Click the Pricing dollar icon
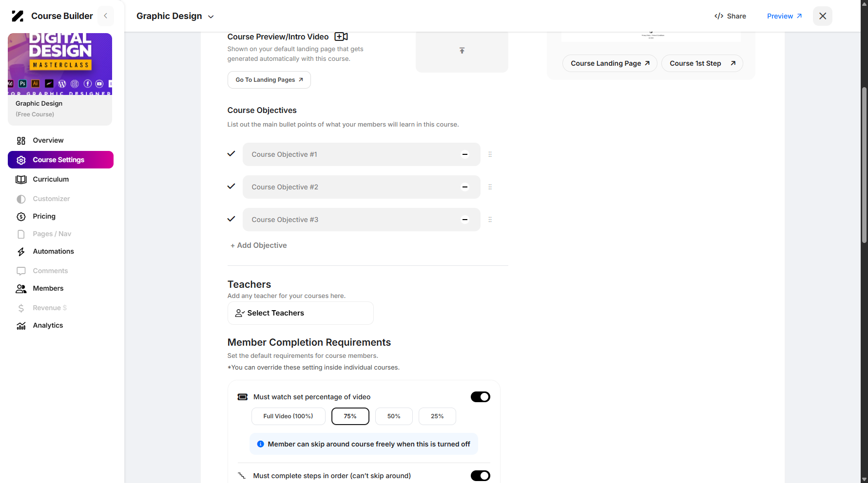Screen dimensions: 868x483 click(21, 216)
